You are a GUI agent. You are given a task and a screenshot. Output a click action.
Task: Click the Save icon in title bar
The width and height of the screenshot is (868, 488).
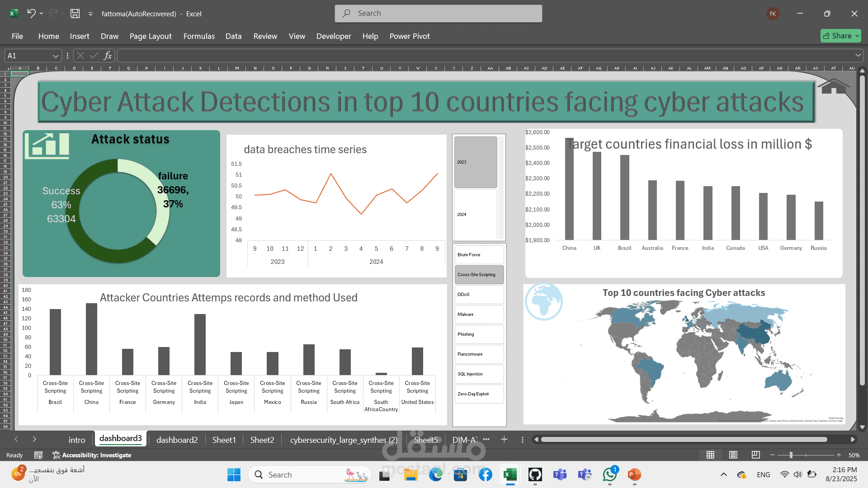(x=75, y=14)
